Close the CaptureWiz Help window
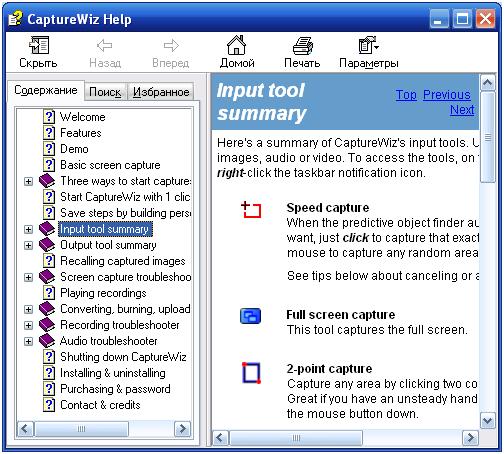The height and width of the screenshot is (454, 504). pyautogui.click(x=485, y=19)
